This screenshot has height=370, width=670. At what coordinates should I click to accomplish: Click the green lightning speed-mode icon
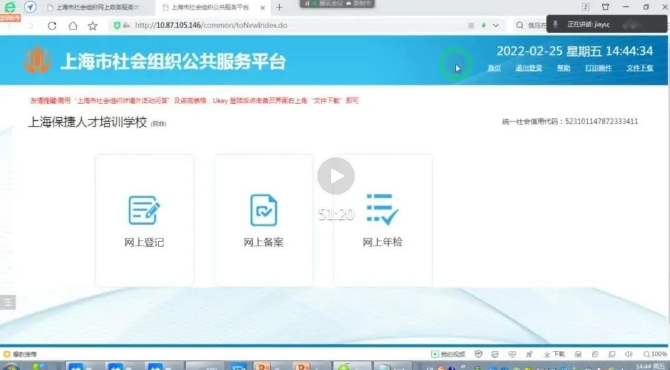484,26
